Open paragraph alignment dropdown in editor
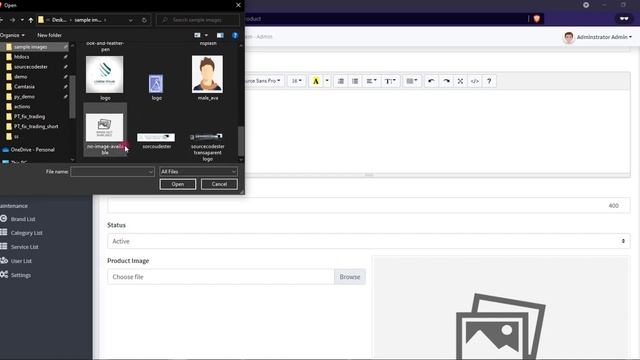Viewport: 640px width, 360px height. pyautogui.click(x=371, y=81)
